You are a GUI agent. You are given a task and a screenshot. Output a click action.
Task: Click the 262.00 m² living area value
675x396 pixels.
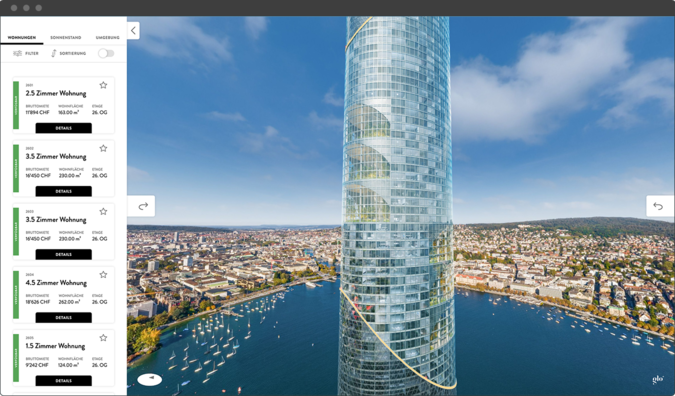coord(70,302)
